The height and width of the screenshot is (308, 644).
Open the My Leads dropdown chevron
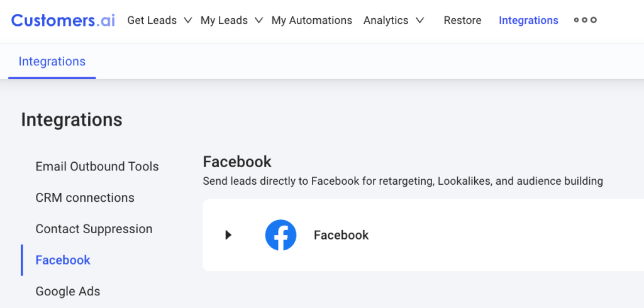point(258,20)
